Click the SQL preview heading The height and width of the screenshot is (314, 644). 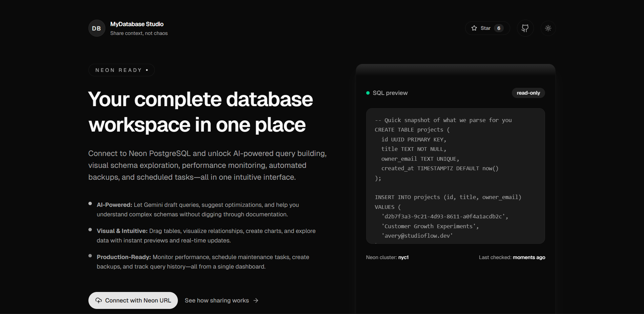[x=390, y=93]
